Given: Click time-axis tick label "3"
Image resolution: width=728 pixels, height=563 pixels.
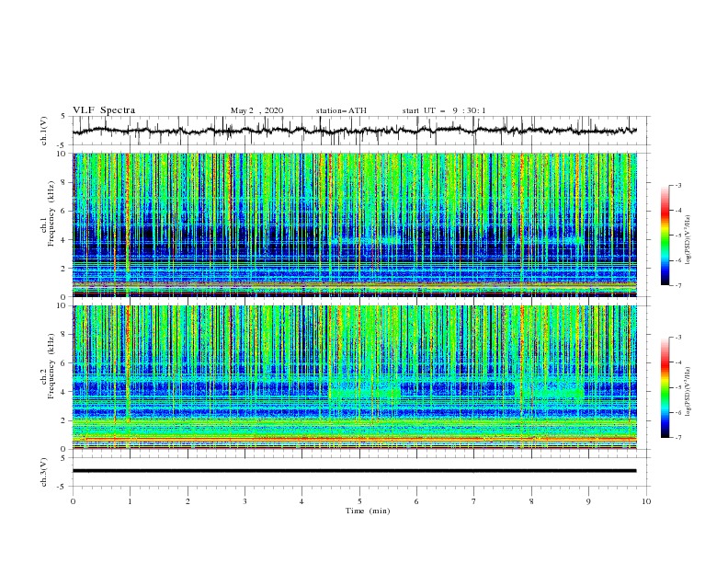Looking at the screenshot, I should (x=245, y=501).
